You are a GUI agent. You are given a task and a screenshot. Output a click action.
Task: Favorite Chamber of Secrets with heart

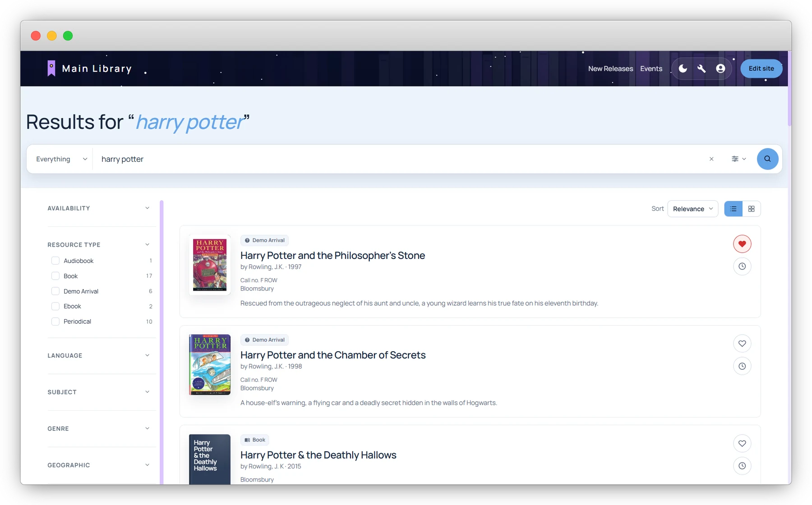[742, 344]
